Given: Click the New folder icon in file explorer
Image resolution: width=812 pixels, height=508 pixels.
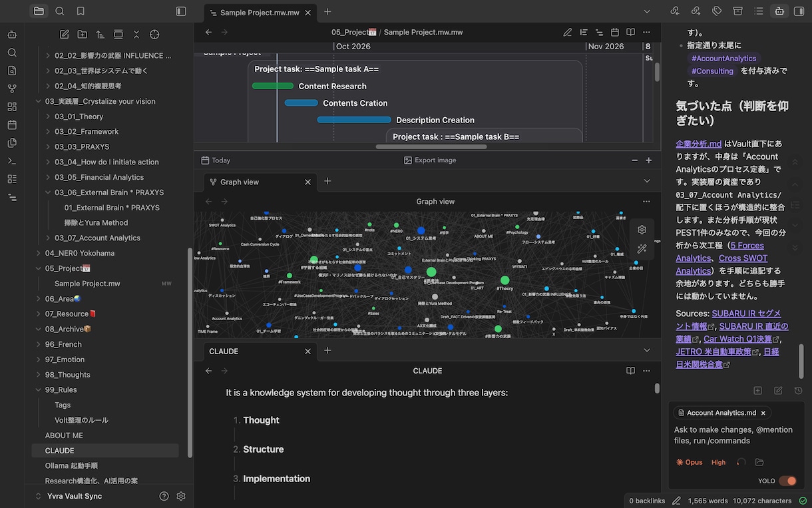Looking at the screenshot, I should (83, 35).
